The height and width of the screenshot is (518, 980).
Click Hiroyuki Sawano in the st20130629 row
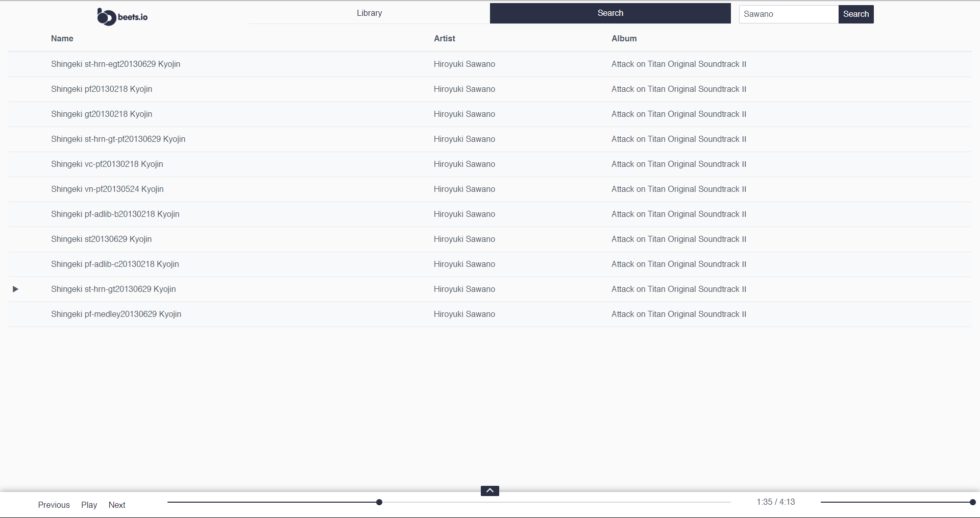pyautogui.click(x=464, y=239)
